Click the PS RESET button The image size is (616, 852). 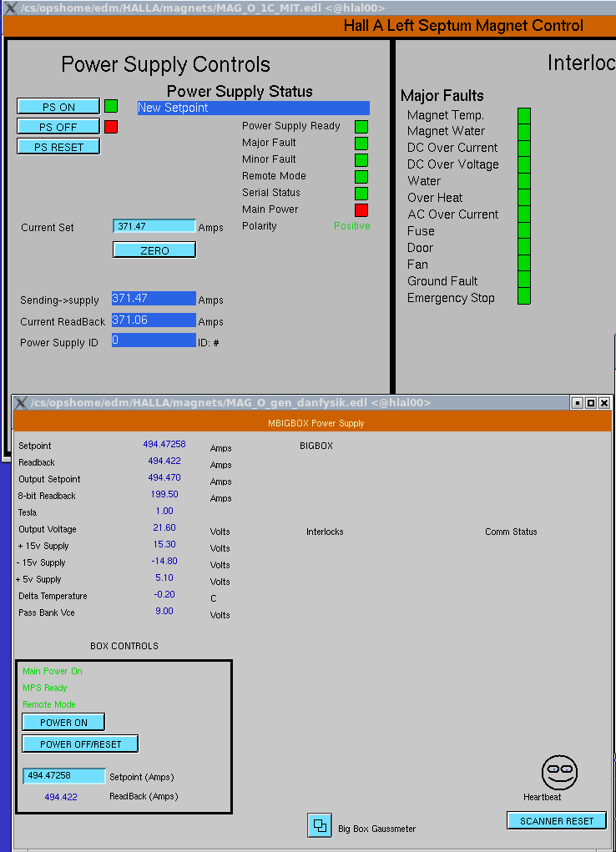(x=58, y=147)
